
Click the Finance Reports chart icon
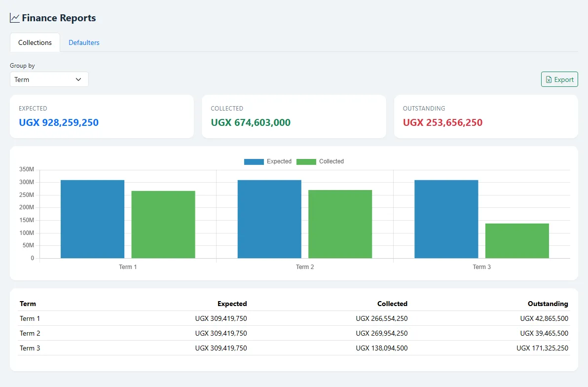15,18
